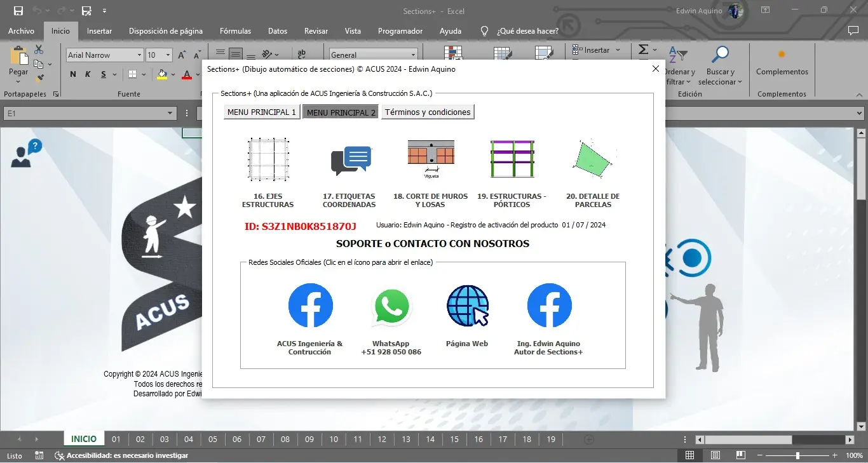868x463 pixels.
Task: Open the General number format dropdown
Action: click(x=413, y=55)
